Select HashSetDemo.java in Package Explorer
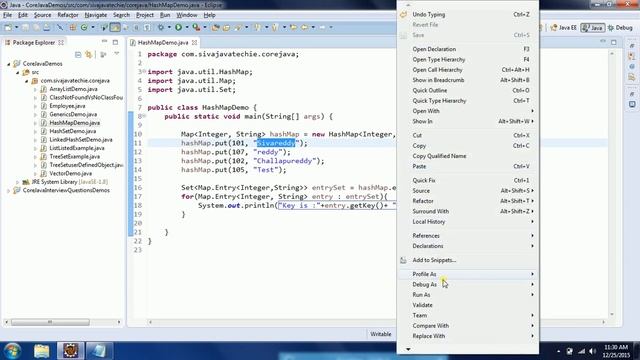Image resolution: width=640 pixels, height=360 pixels. [x=73, y=131]
